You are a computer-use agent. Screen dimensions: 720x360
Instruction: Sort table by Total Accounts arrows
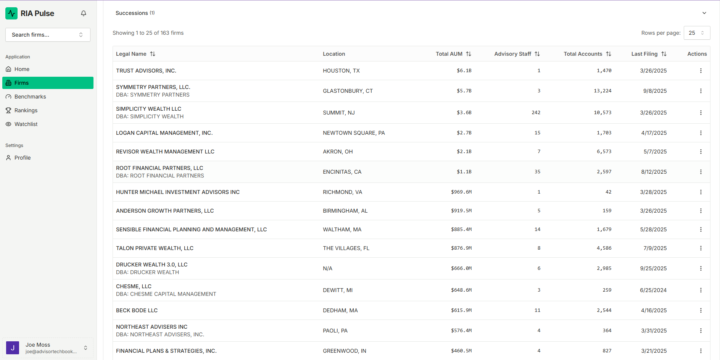coord(608,54)
